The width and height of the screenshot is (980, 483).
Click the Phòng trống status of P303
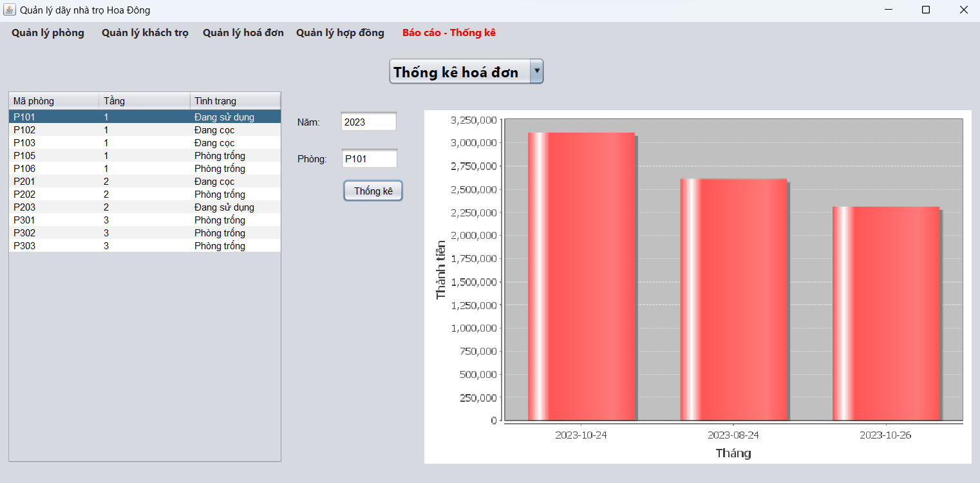pyautogui.click(x=220, y=246)
